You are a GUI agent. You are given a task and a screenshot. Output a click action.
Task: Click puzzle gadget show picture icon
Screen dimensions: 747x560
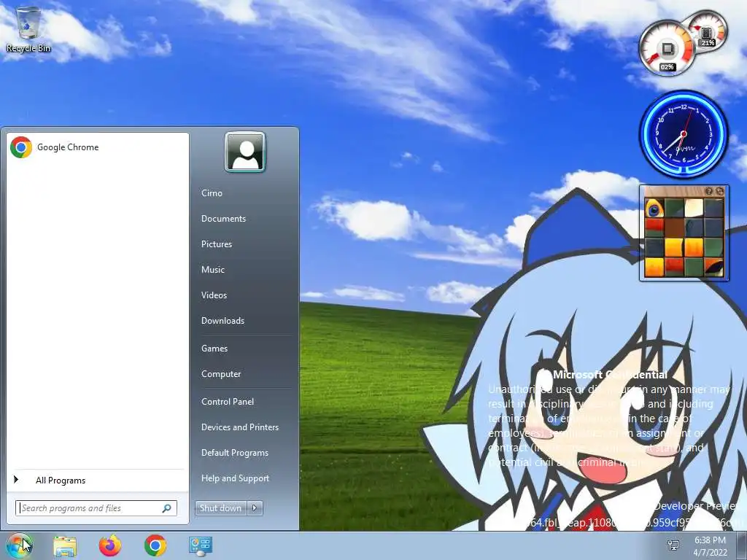click(x=709, y=192)
